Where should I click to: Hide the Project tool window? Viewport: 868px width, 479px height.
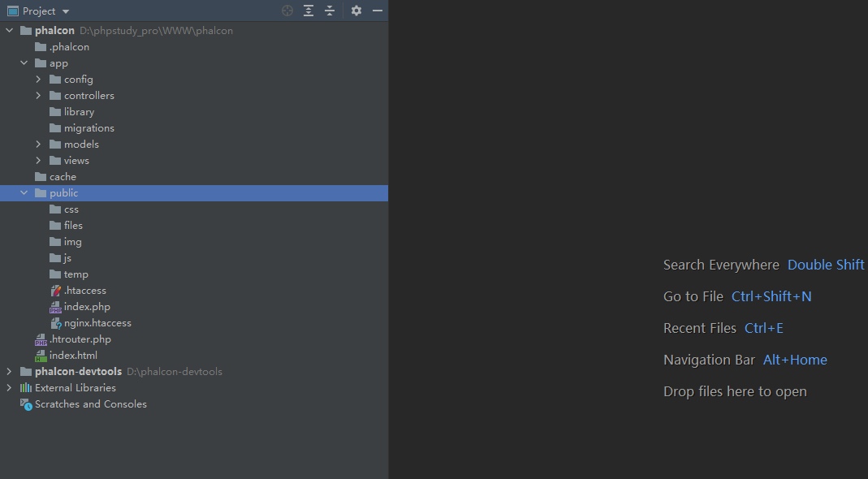click(x=378, y=11)
